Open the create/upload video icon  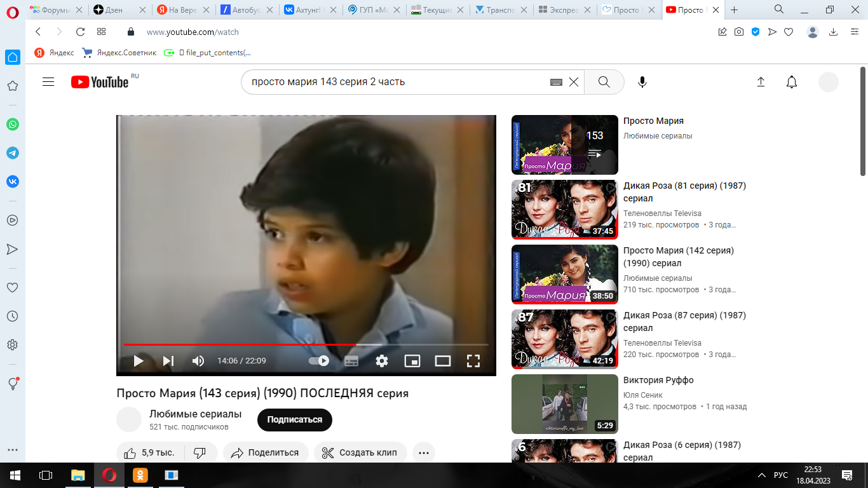tap(761, 82)
